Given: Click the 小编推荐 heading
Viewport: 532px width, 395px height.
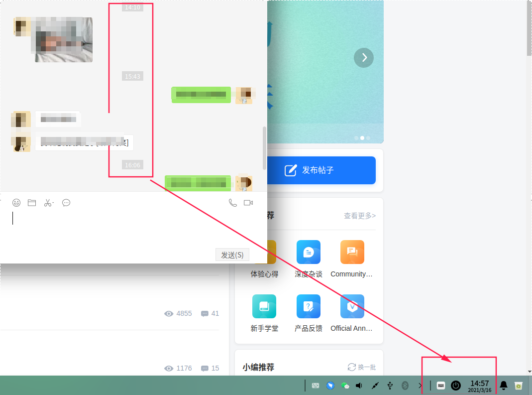Looking at the screenshot, I should [x=258, y=367].
